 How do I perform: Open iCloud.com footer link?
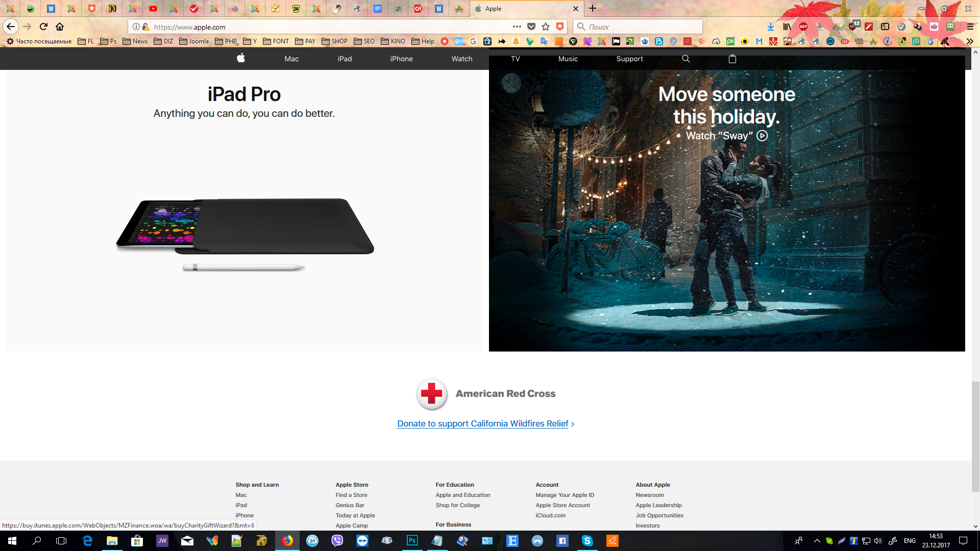pyautogui.click(x=550, y=515)
